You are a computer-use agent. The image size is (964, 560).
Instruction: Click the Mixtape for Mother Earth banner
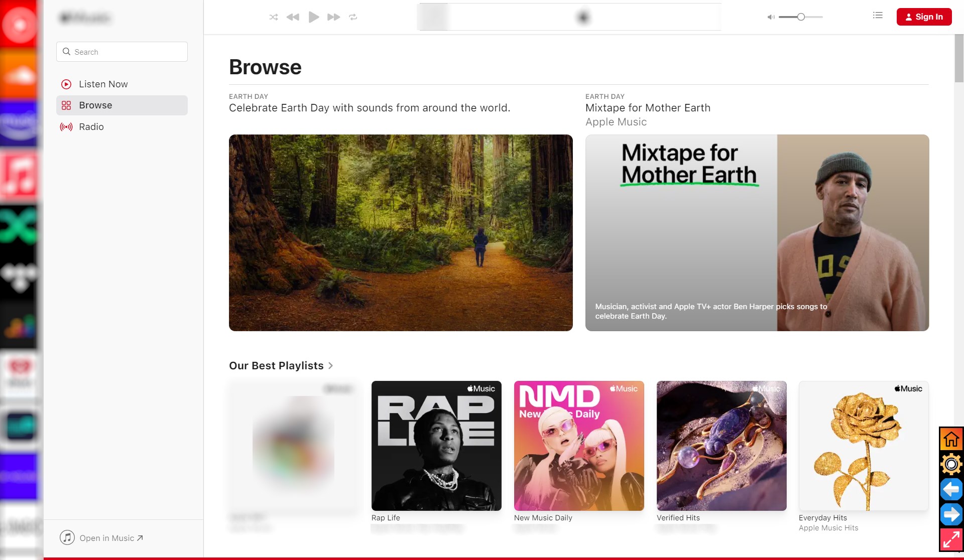click(757, 233)
